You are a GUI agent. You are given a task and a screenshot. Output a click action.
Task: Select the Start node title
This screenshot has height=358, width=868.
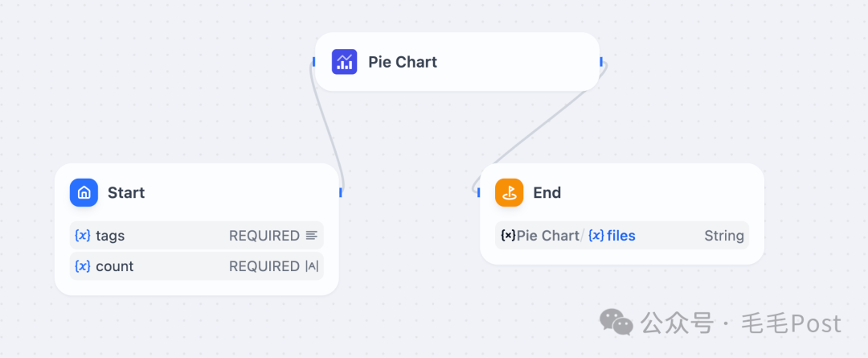(x=126, y=192)
